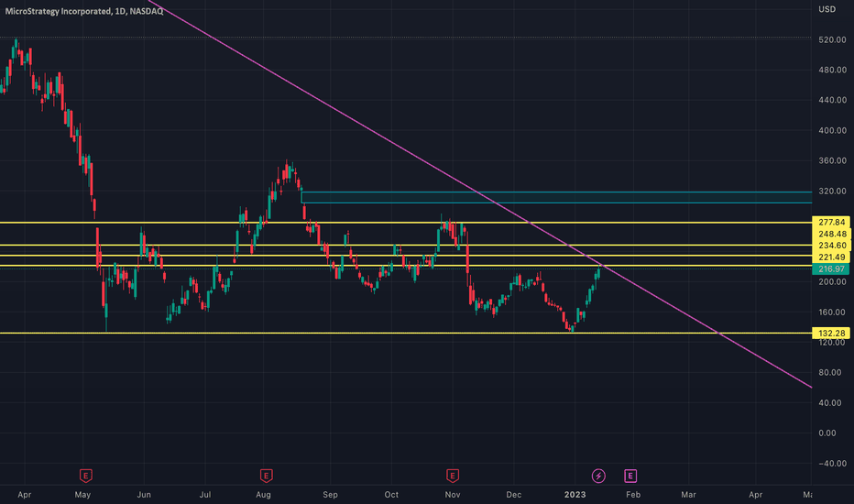This screenshot has height=504, width=854.
Task: Select the 234.60 price label
Action: [831, 246]
